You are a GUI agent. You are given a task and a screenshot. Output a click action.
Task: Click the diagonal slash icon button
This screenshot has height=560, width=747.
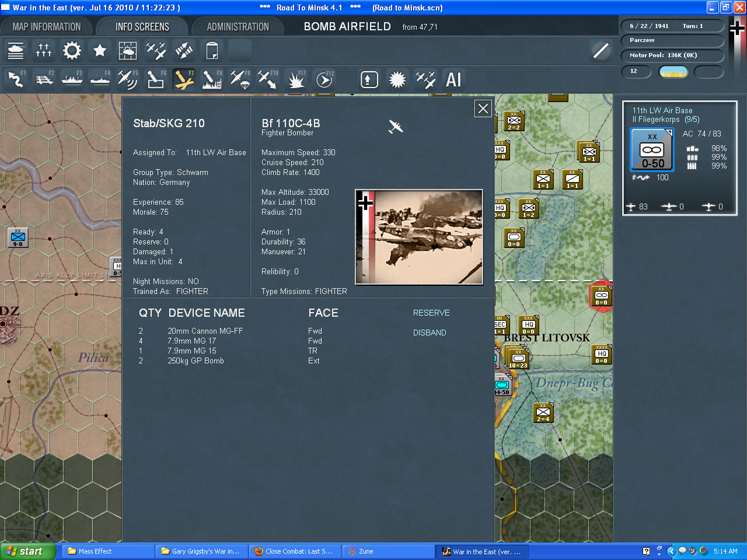pyautogui.click(x=601, y=51)
